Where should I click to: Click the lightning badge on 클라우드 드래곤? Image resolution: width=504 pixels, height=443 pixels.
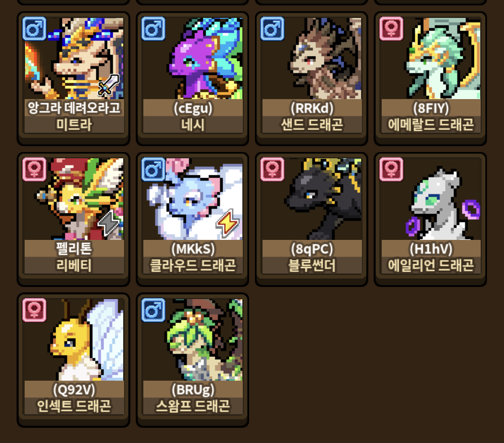(228, 223)
